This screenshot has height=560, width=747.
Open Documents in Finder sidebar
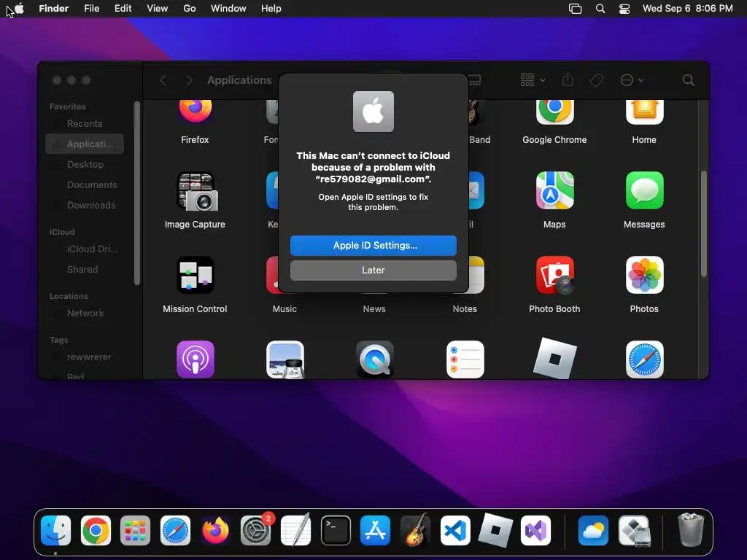[x=85, y=184]
